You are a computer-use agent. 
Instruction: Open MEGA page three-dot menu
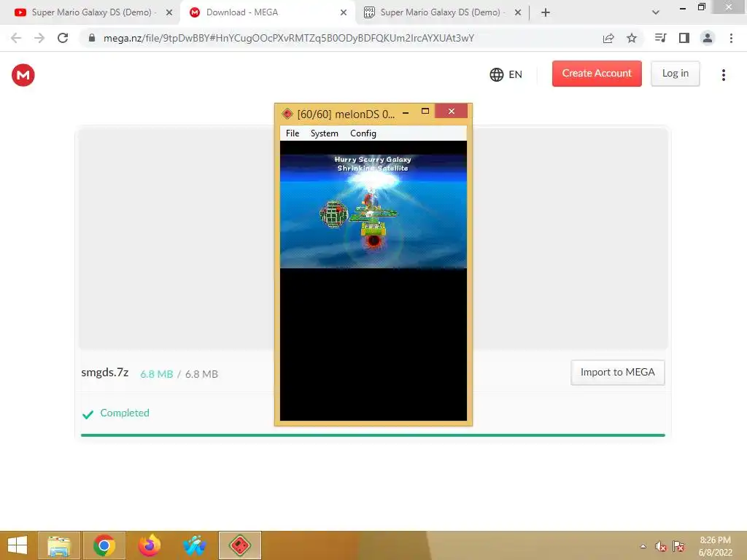[723, 75]
